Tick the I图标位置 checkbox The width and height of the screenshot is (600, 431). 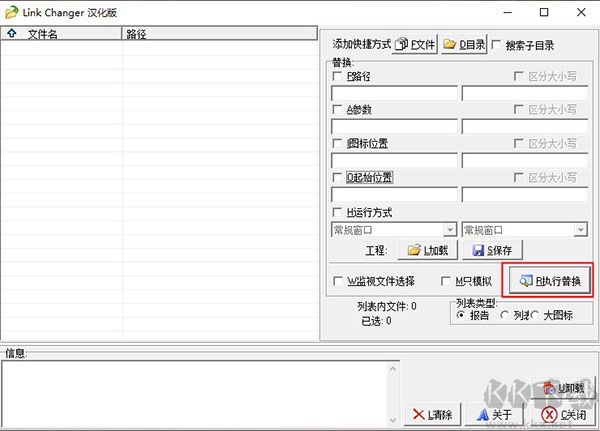337,144
